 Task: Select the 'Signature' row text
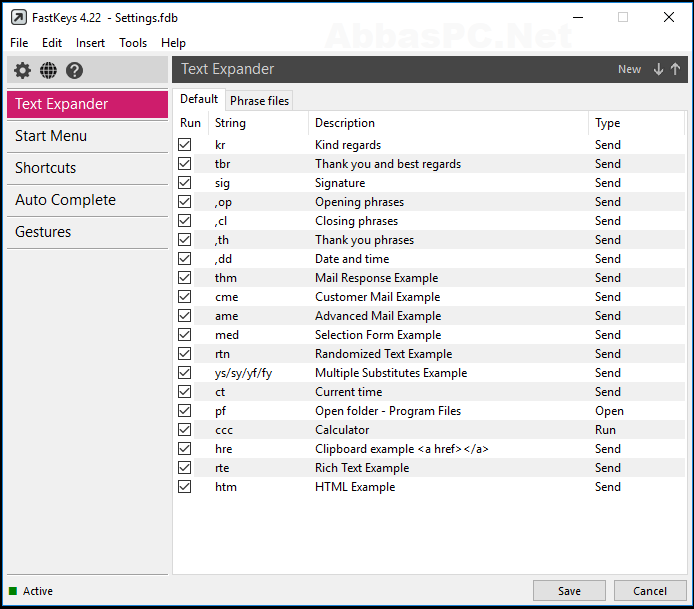click(340, 183)
